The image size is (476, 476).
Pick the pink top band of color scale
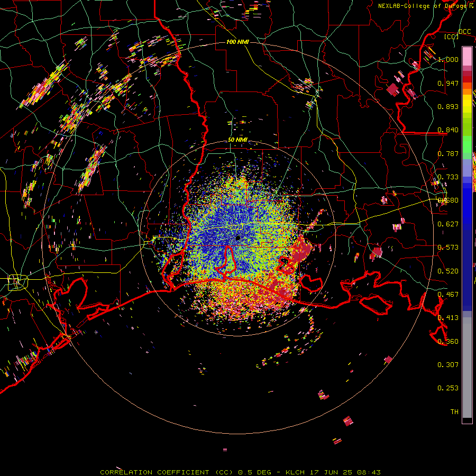click(x=467, y=56)
